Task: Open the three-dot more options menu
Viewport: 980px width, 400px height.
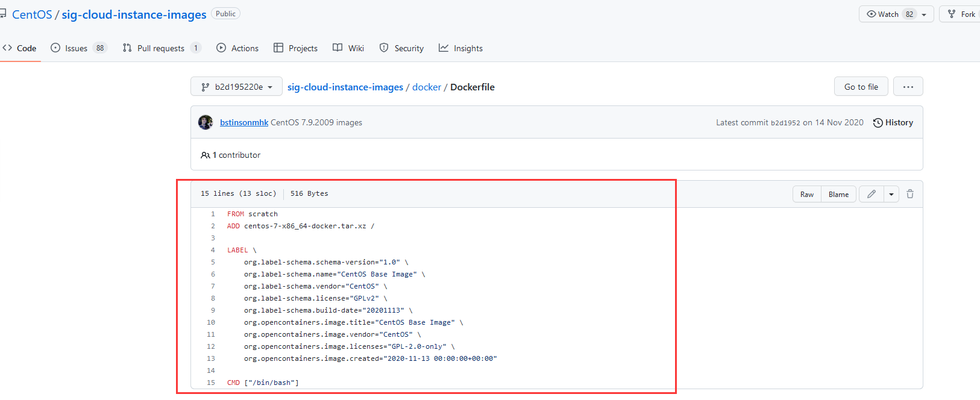Action: pos(908,87)
